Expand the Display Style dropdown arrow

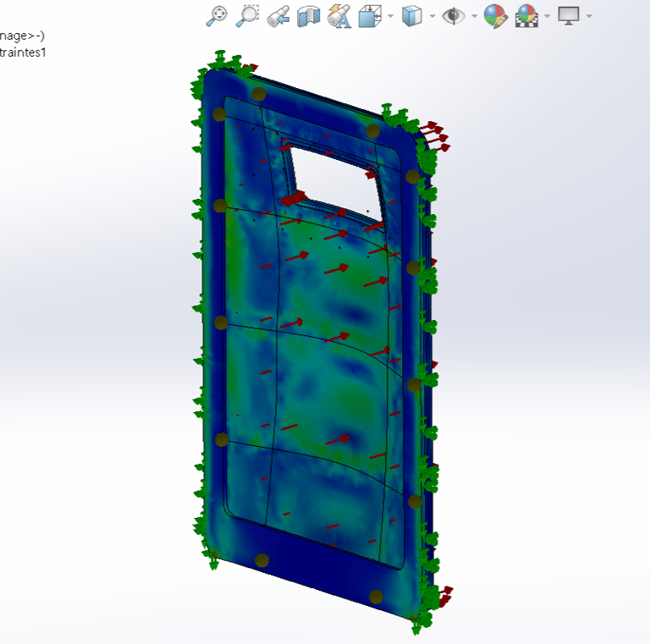pos(432,16)
